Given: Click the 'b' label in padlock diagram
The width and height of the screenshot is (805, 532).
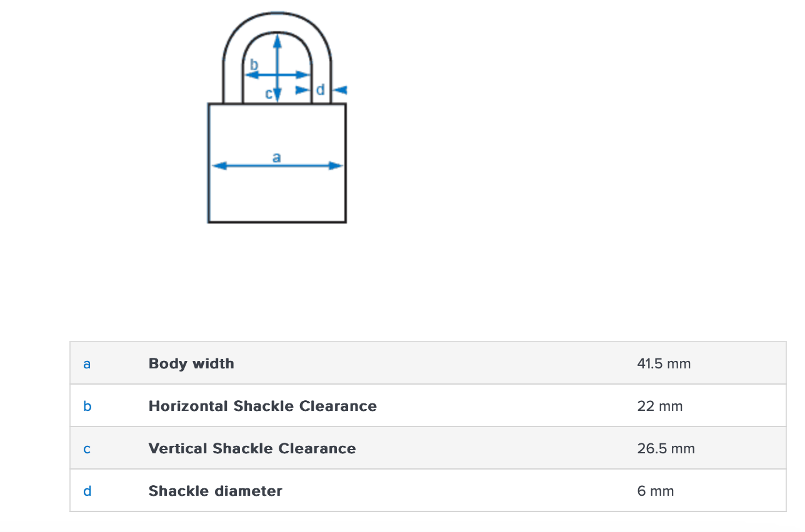Looking at the screenshot, I should [x=254, y=64].
